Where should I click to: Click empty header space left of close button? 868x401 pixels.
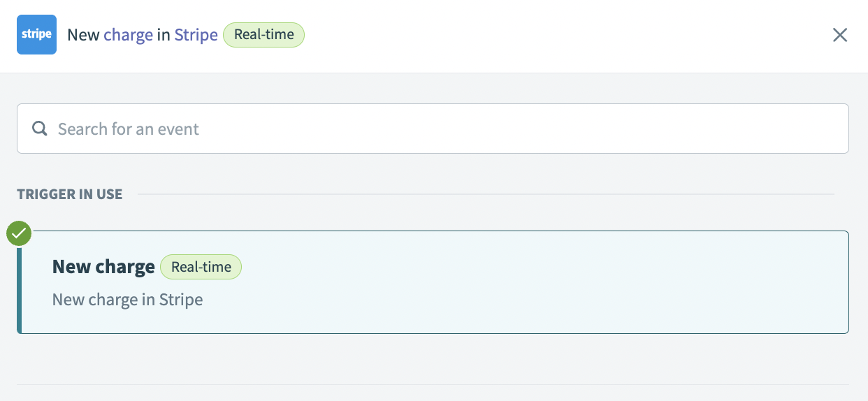tap(559, 35)
